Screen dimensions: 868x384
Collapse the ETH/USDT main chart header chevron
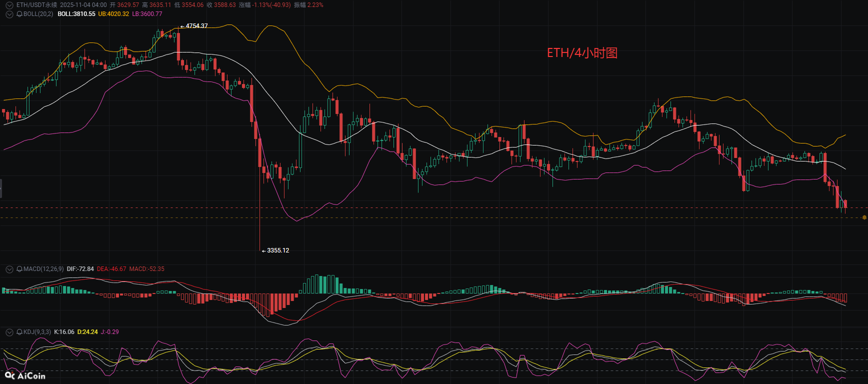pos(9,5)
